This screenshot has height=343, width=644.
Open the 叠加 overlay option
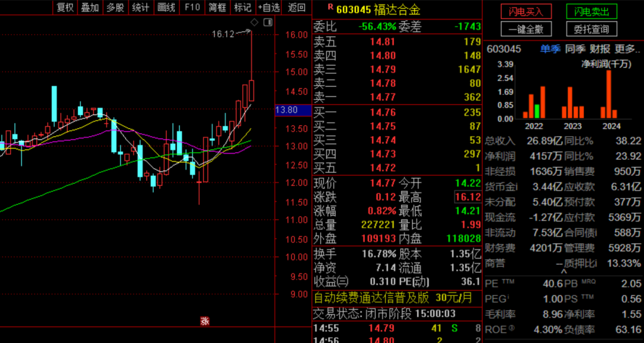[89, 7]
